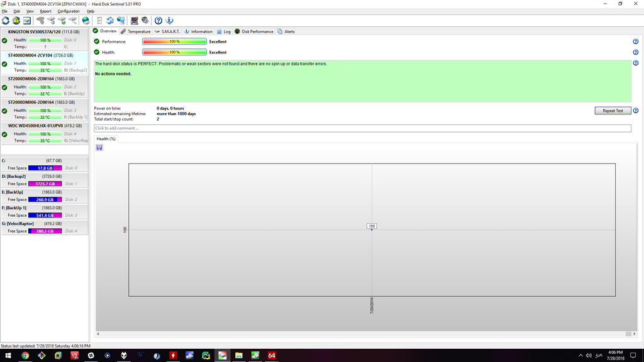The width and height of the screenshot is (644, 362).
Task: Click the blue info bubble toolbar icon
Action: [169, 21]
